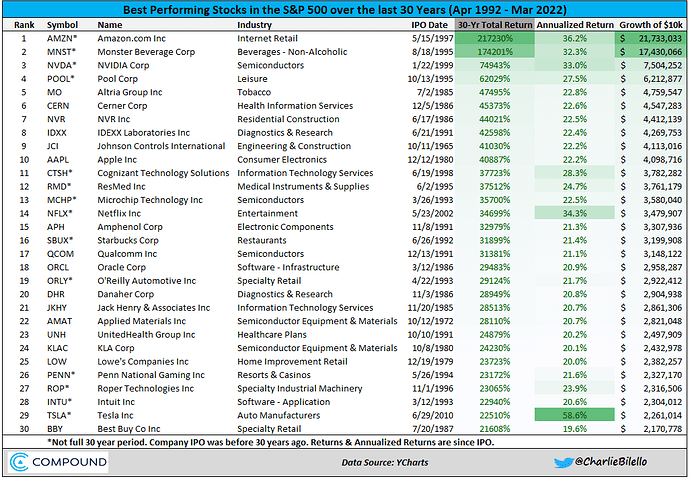Click the Auto Manufacturers industry cell

click(x=279, y=416)
